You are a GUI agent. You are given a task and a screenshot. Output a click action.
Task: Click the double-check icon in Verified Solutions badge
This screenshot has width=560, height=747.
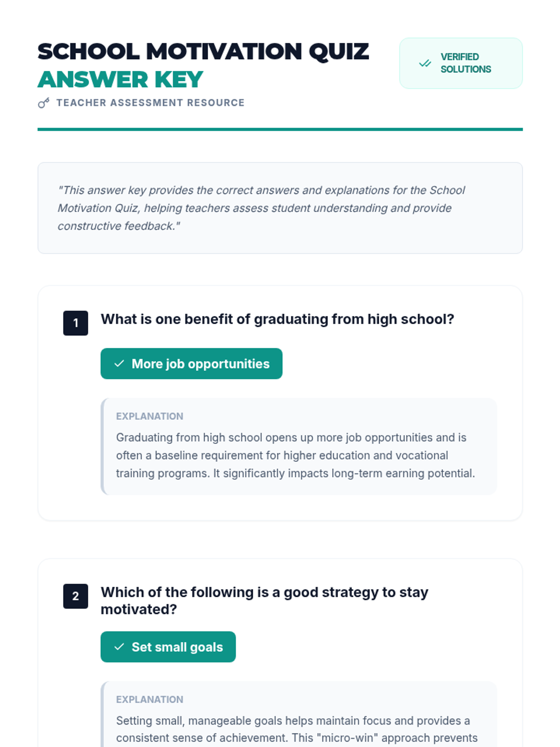pyautogui.click(x=425, y=63)
